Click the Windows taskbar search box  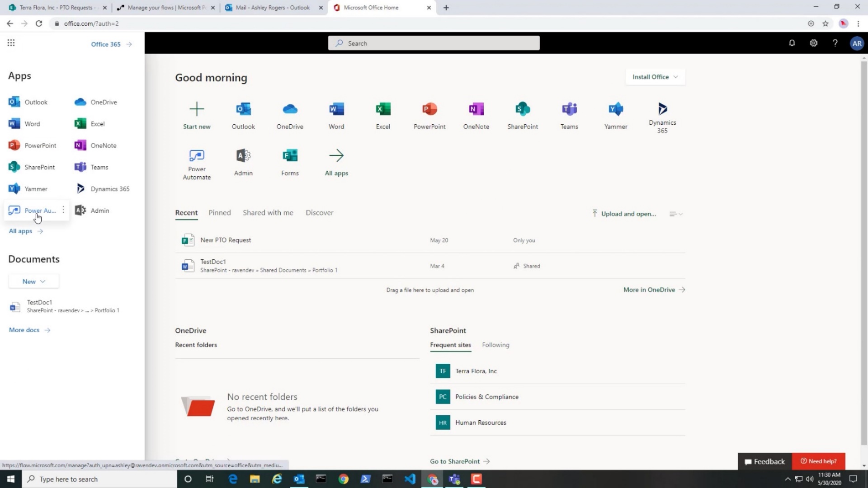pyautogui.click(x=99, y=479)
